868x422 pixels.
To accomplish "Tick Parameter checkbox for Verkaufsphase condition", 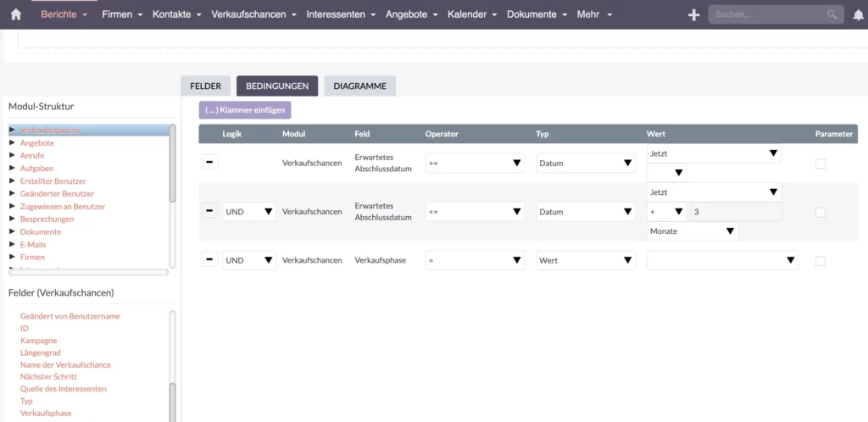I will tap(821, 261).
